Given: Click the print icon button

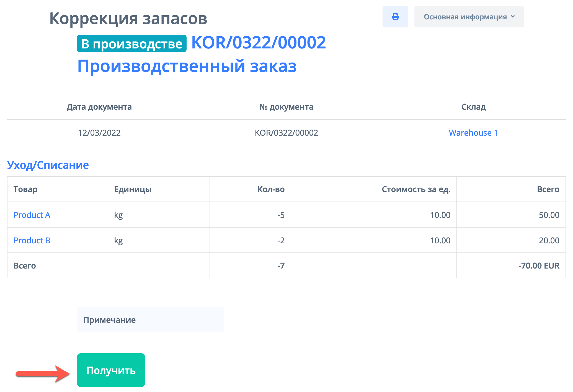Looking at the screenshot, I should click(395, 17).
